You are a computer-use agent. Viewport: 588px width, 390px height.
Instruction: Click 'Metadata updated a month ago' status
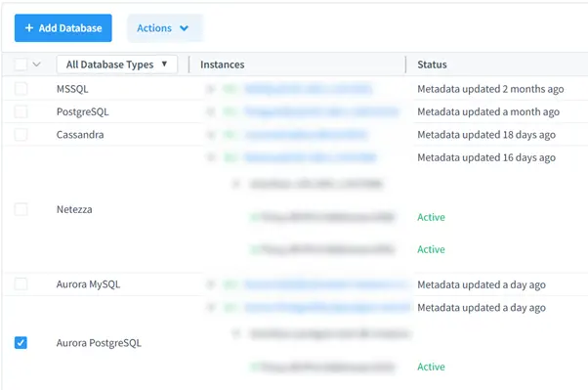488,111
